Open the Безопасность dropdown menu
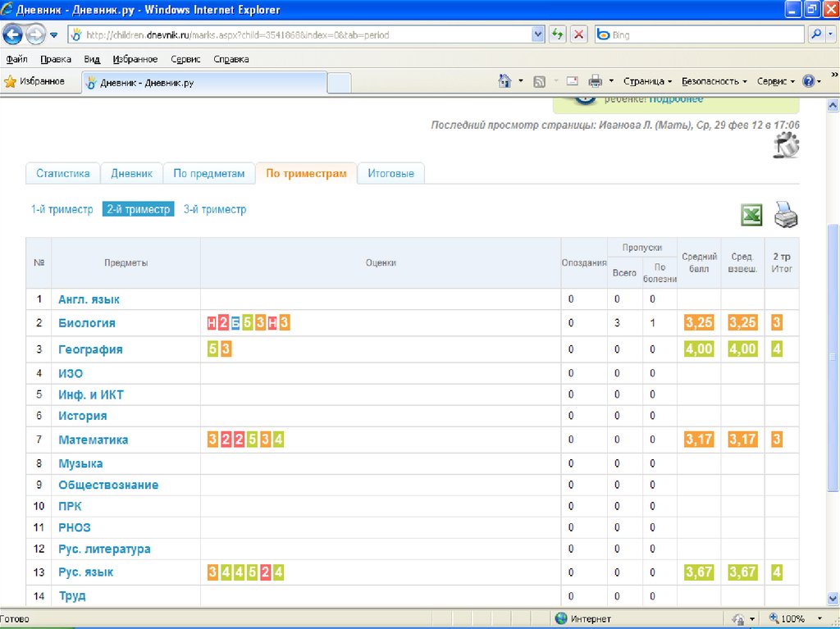The height and width of the screenshot is (629, 840). tap(714, 81)
